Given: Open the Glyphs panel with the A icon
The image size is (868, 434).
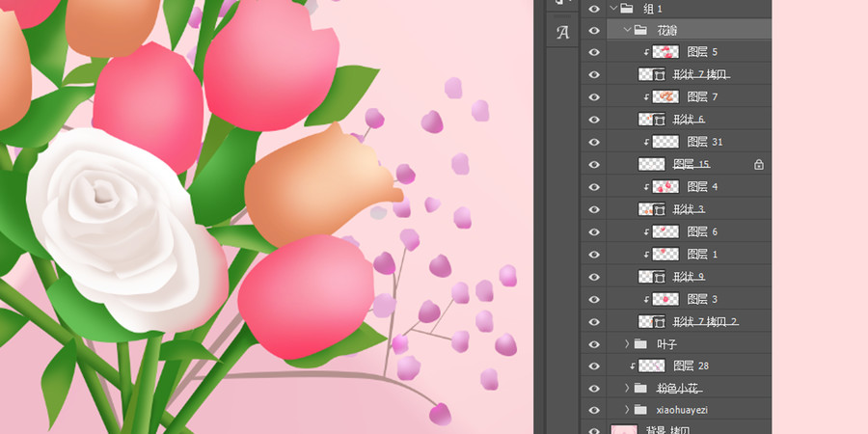Looking at the screenshot, I should coord(562,33).
